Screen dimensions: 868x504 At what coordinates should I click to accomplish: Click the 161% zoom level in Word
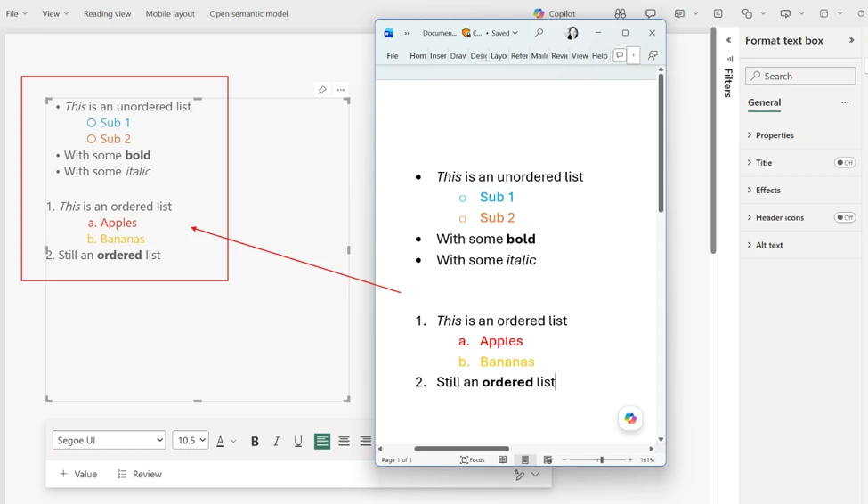(647, 459)
